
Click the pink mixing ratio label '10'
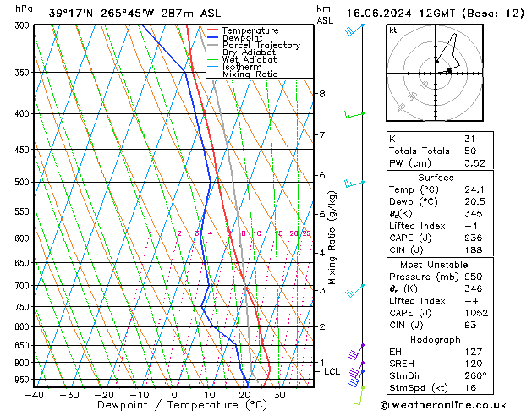(257, 233)
